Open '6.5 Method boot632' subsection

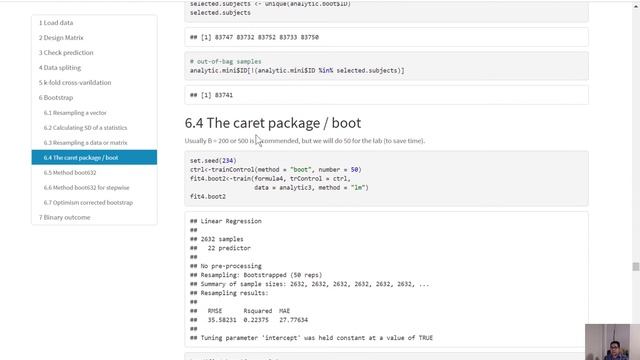click(70, 173)
